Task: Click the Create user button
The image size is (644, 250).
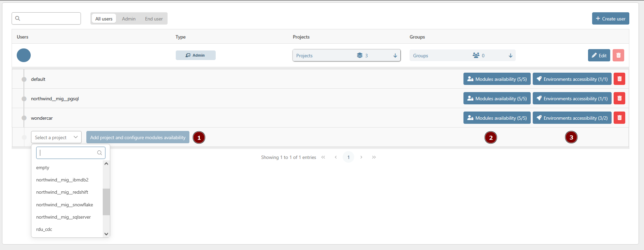Action: (610, 19)
